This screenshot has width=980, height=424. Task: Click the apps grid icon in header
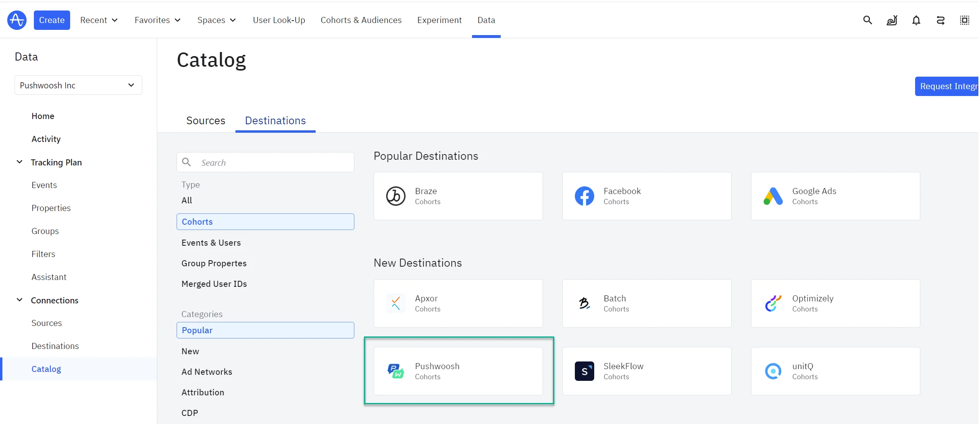964,20
